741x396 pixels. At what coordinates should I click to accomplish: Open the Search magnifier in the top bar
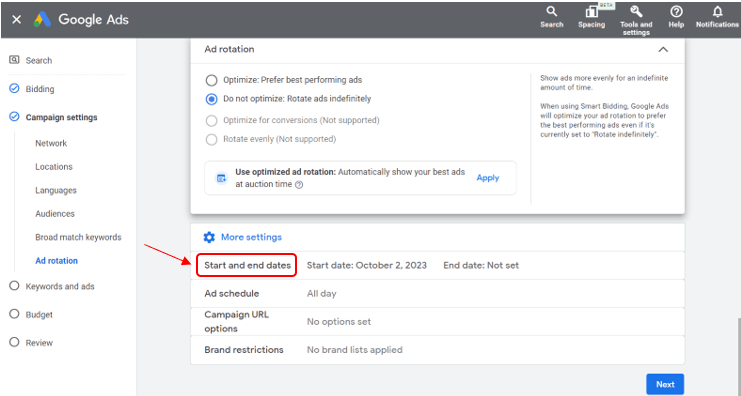551,11
